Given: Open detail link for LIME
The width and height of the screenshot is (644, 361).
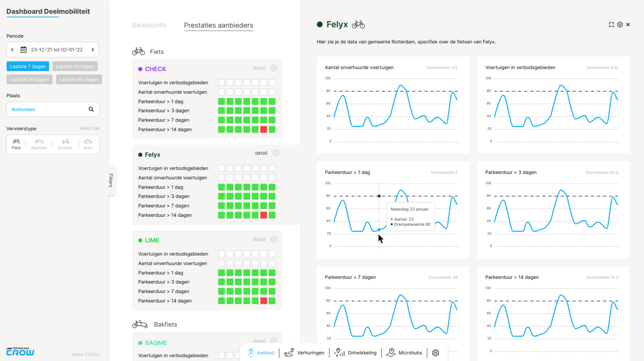Looking at the screenshot, I should [259, 239].
